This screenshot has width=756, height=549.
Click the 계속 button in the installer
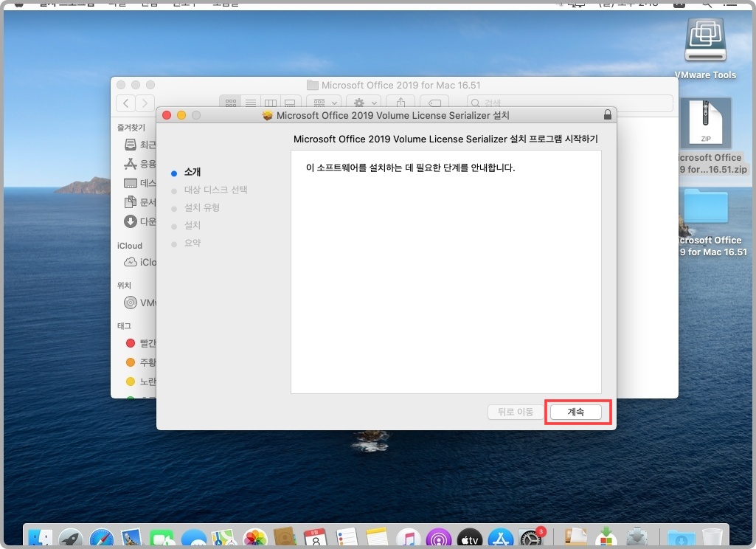(576, 412)
